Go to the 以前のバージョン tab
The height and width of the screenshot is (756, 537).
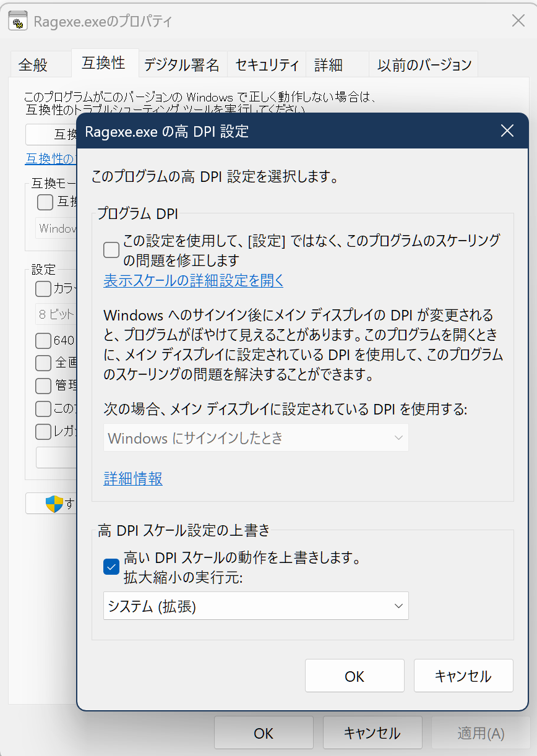(424, 65)
